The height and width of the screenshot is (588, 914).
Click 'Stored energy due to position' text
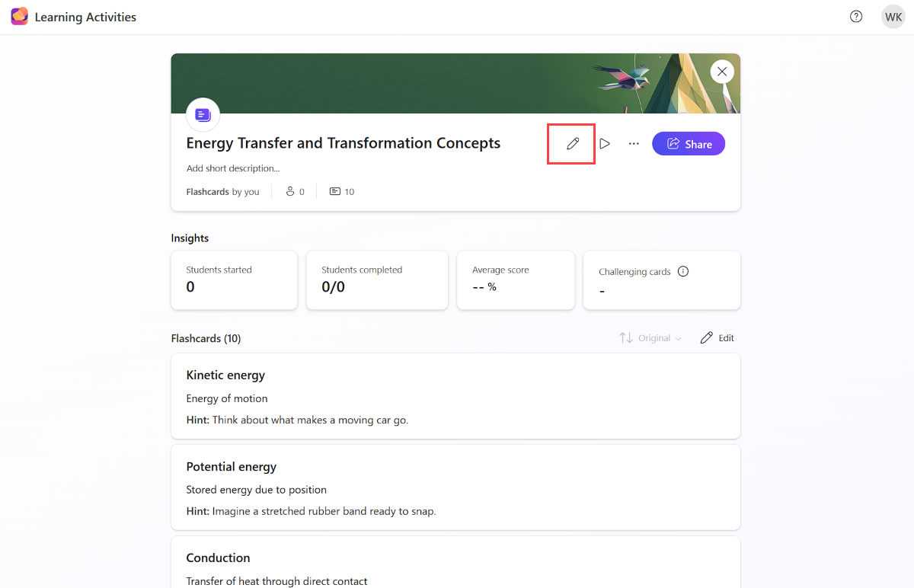click(257, 490)
